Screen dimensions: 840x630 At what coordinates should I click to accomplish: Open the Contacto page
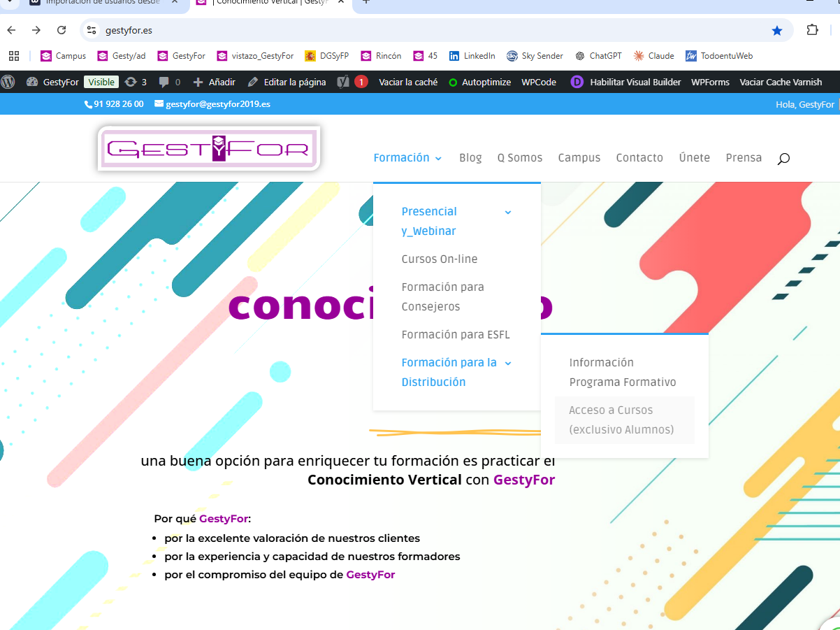tap(639, 157)
